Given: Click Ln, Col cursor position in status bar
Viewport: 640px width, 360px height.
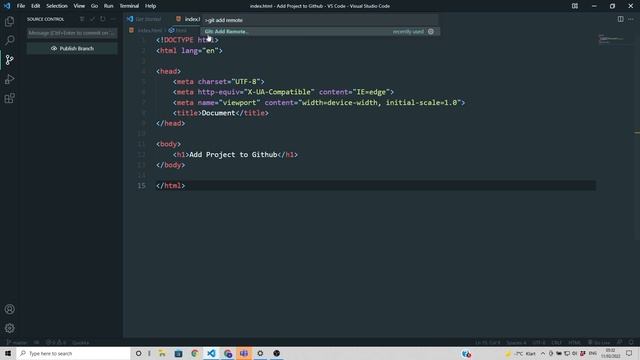Looking at the screenshot, I should 487,342.
